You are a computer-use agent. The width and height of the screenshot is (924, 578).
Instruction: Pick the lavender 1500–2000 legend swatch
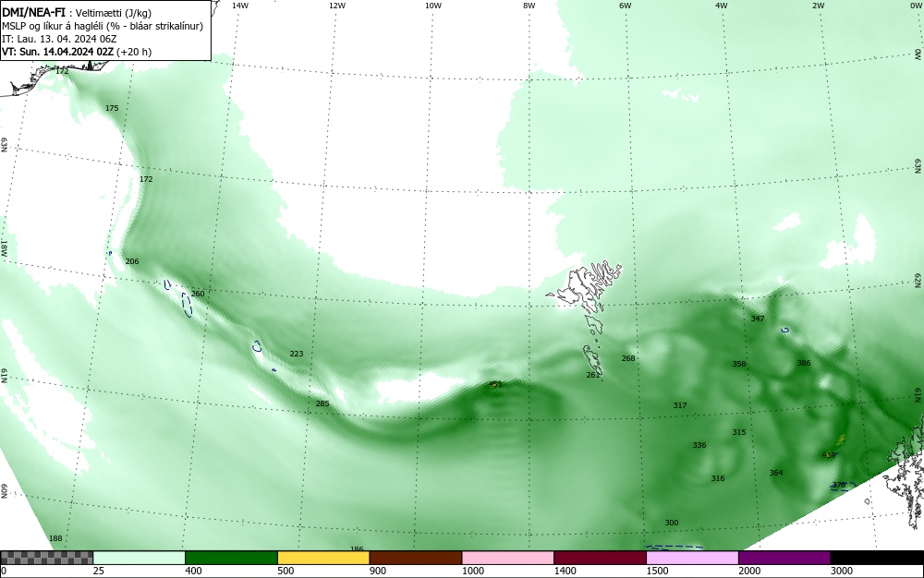click(x=692, y=558)
